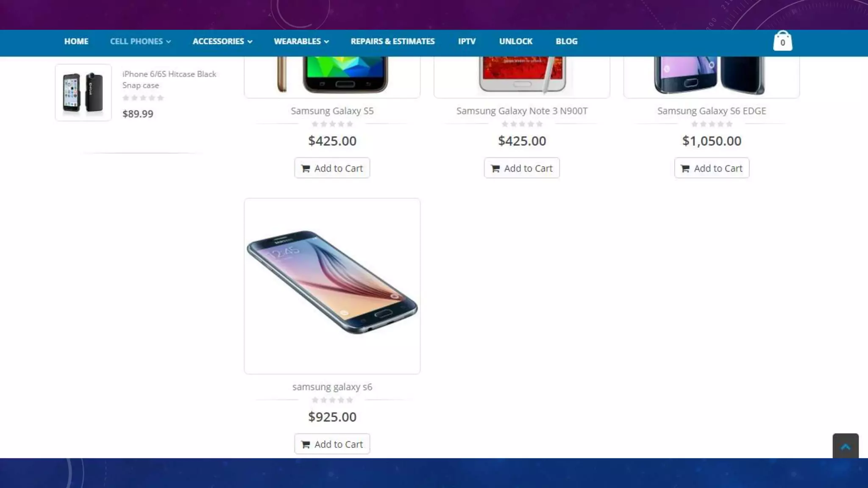Viewport: 868px width, 488px height.
Task: Open iPhone 6/6S Hitcase thumbnail image
Action: click(x=83, y=92)
